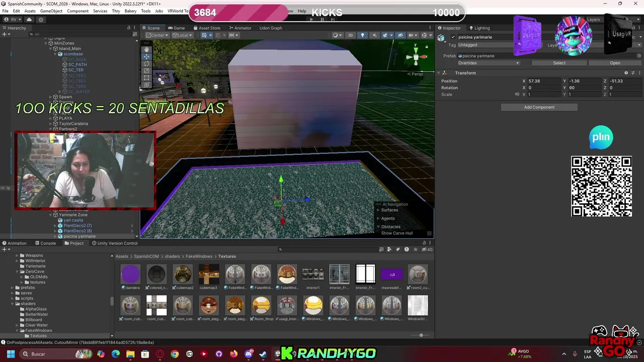Open draw mode shading dropdown
This screenshot has height=362, width=644.
pyautogui.click(x=337, y=35)
